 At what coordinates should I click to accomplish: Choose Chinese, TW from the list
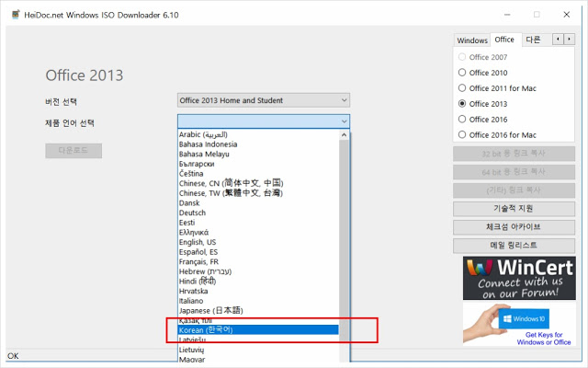tap(258, 193)
